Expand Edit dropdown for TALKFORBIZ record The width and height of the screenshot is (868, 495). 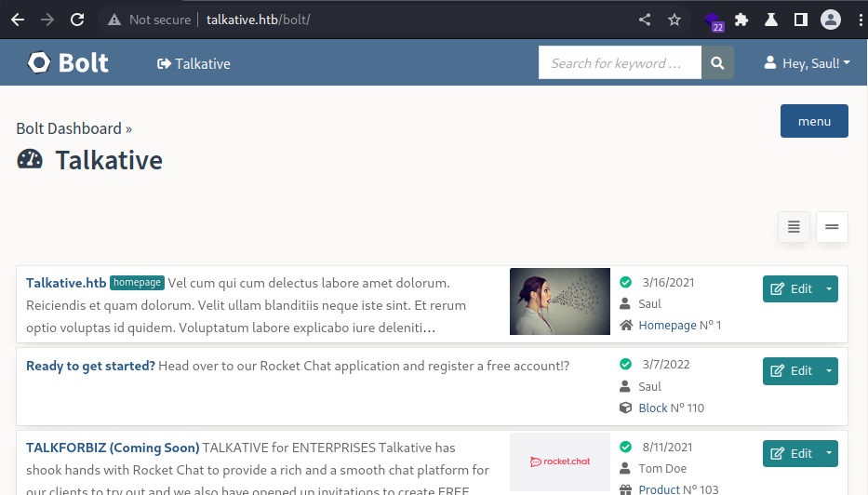click(x=829, y=453)
